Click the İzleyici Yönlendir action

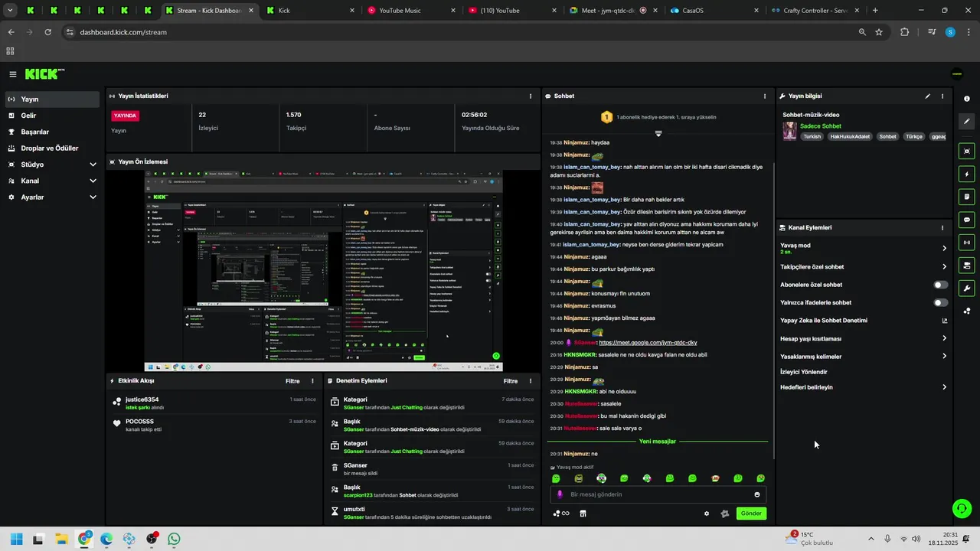(803, 372)
